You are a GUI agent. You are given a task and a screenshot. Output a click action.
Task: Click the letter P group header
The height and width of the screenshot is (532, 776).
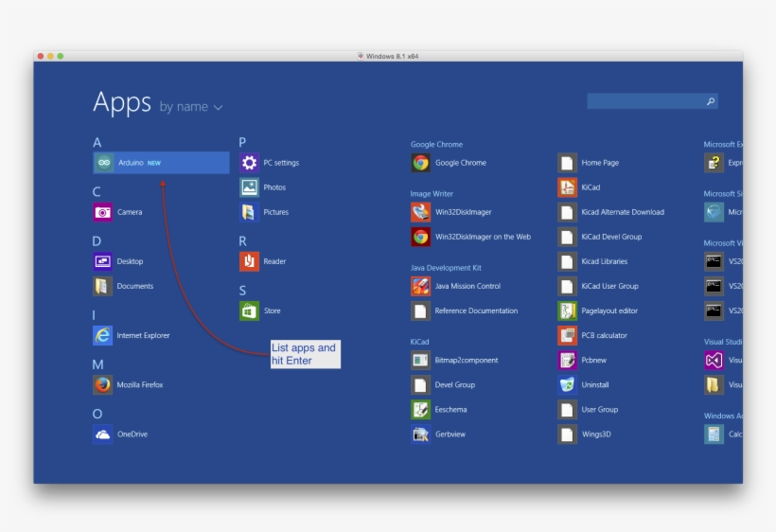pyautogui.click(x=242, y=143)
